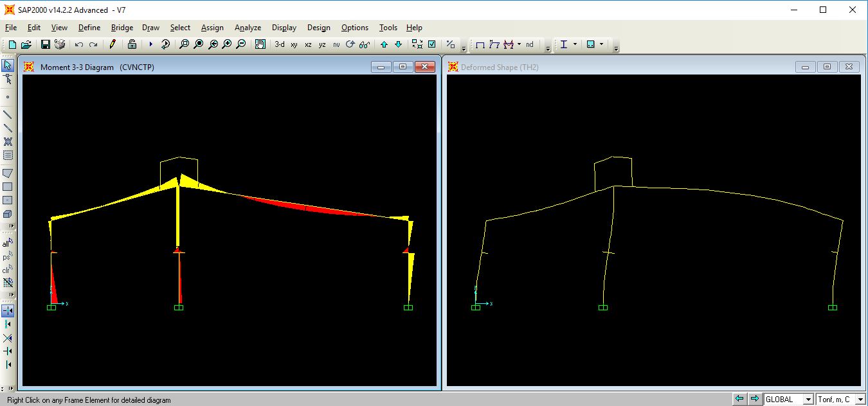Save the model with floppy icon
Viewport: 868px width, 406px height.
click(46, 44)
